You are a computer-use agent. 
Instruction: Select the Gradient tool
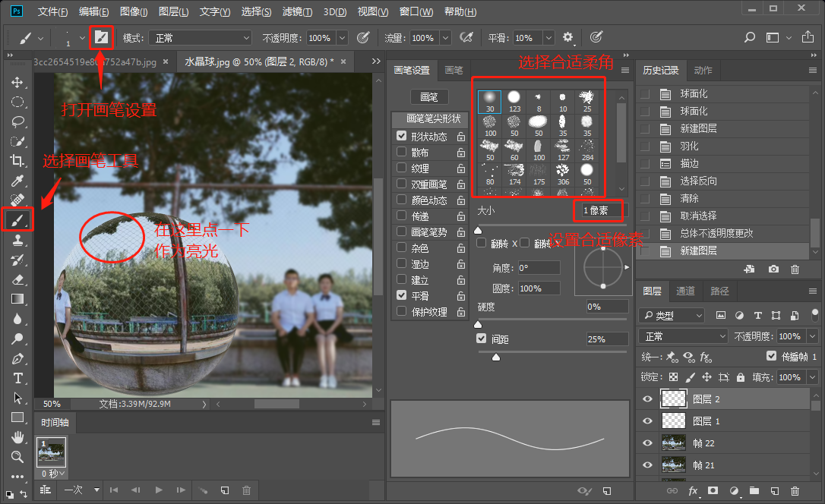(17, 299)
